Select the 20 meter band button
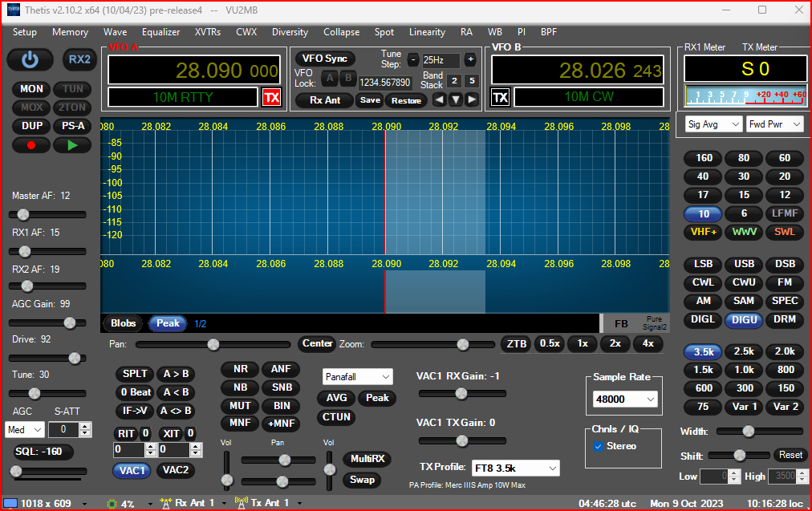Screen dimensions: 812x511 coord(784,176)
